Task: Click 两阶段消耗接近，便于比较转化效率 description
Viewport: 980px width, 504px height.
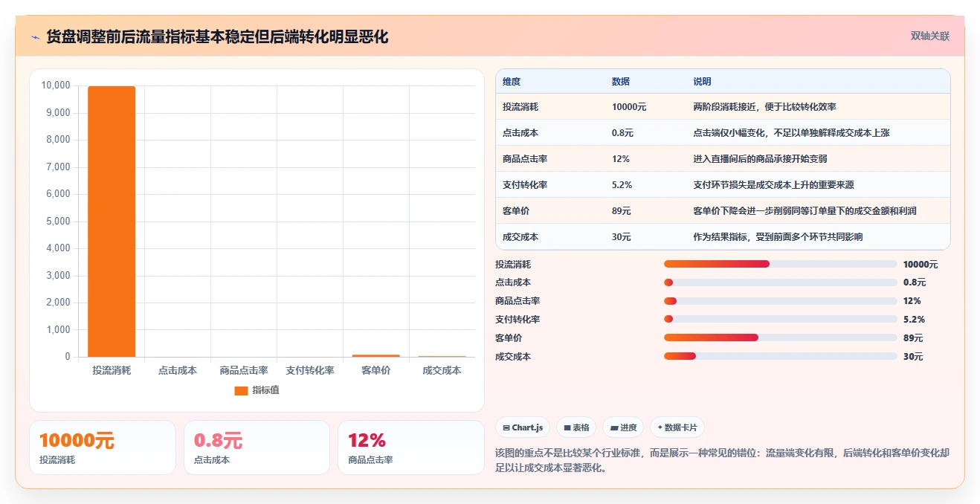Action: (x=765, y=107)
